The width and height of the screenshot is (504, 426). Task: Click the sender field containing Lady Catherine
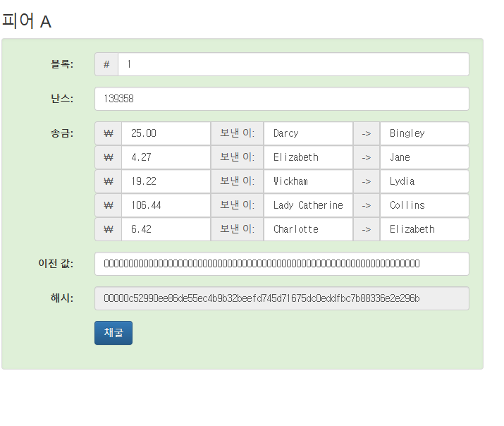(308, 205)
